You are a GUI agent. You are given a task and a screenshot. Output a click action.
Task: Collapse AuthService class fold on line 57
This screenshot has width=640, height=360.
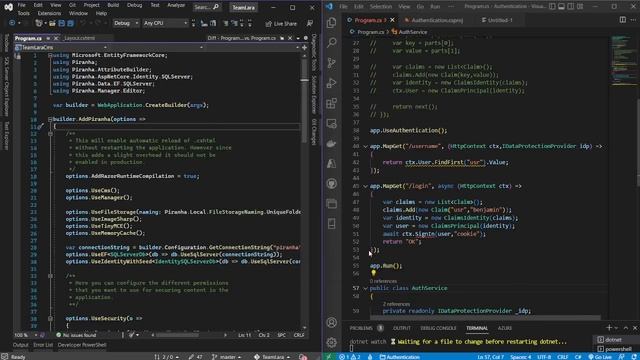pos(365,288)
